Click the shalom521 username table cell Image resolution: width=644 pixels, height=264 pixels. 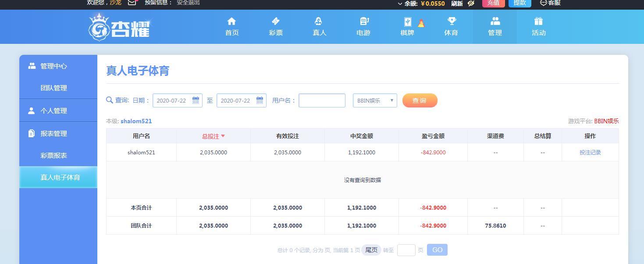click(141, 153)
